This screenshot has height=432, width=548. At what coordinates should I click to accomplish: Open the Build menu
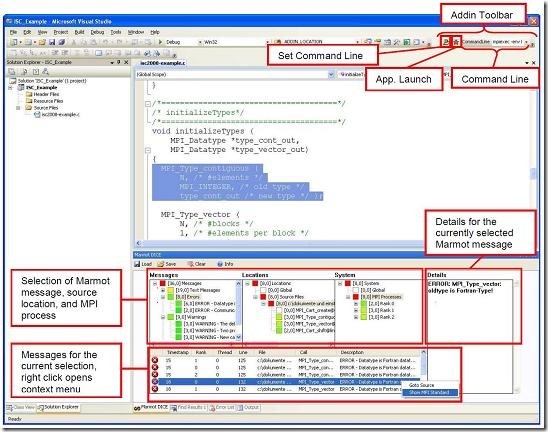(79, 32)
